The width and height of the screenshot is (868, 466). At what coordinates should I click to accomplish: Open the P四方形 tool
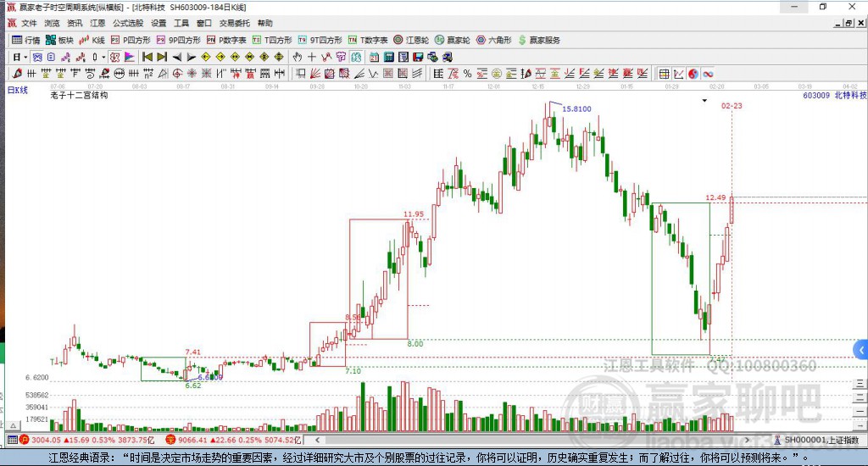click(131, 40)
